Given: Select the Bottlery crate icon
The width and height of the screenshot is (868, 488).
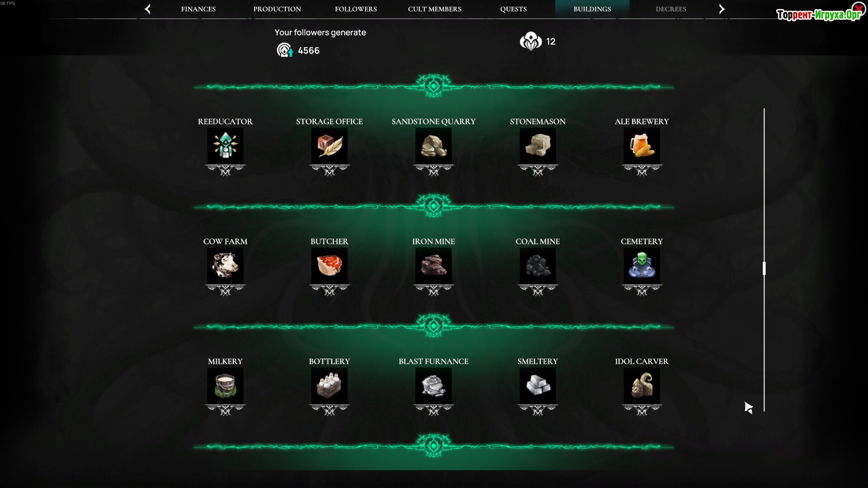Looking at the screenshot, I should pos(329,385).
